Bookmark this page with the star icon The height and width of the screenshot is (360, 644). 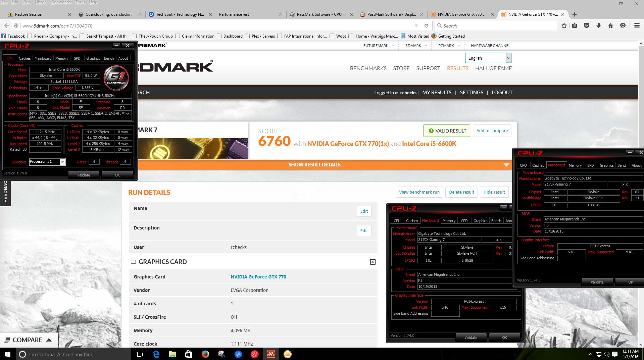coord(564,26)
